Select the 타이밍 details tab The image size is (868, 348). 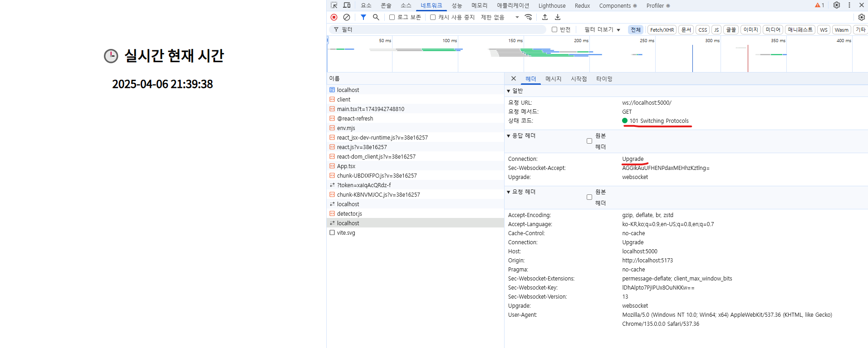(604, 79)
